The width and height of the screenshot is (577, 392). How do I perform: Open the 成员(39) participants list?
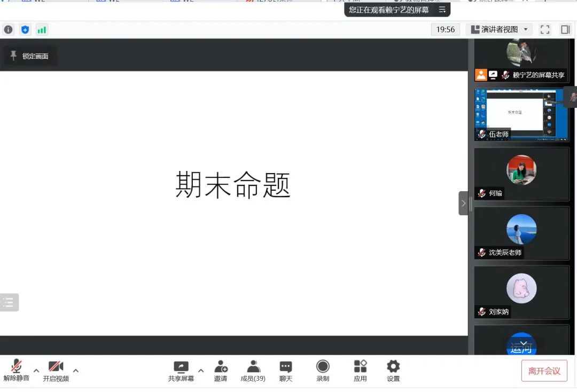point(252,370)
